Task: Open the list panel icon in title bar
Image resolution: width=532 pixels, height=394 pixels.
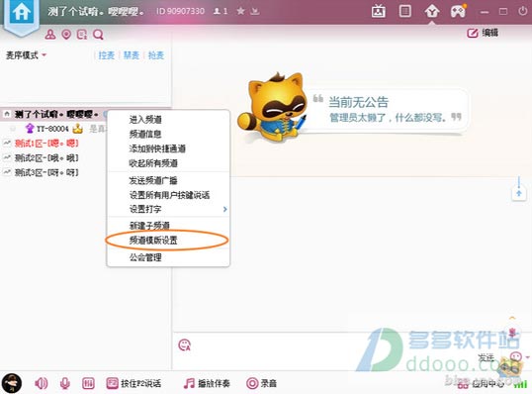Action: pyautogui.click(x=404, y=11)
